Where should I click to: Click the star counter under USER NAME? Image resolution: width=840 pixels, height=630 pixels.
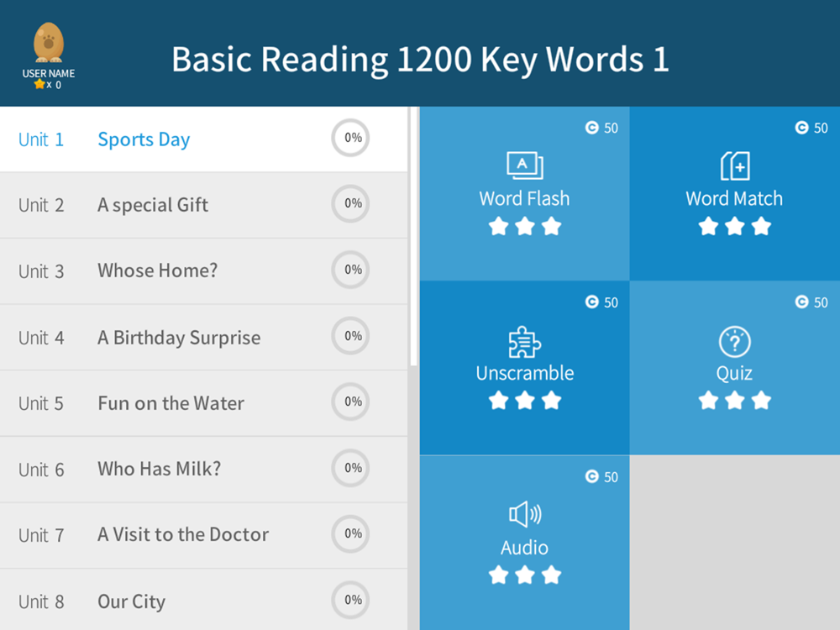(x=48, y=85)
